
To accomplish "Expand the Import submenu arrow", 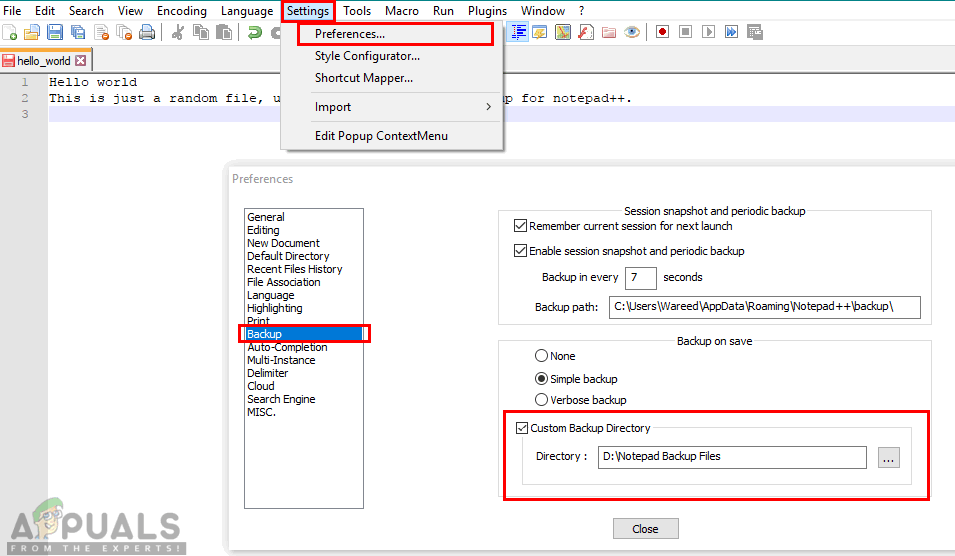I will [488, 107].
